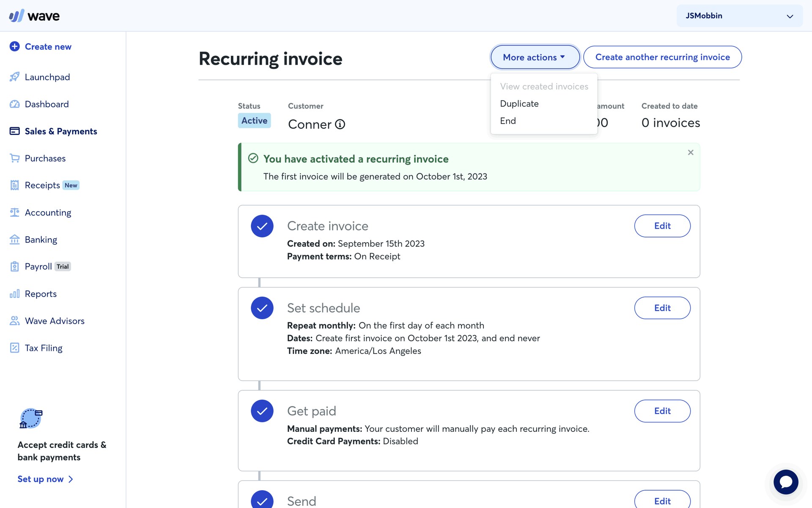Expand Purchases section in sidebar
Screen dimensions: 812x508
click(x=45, y=158)
